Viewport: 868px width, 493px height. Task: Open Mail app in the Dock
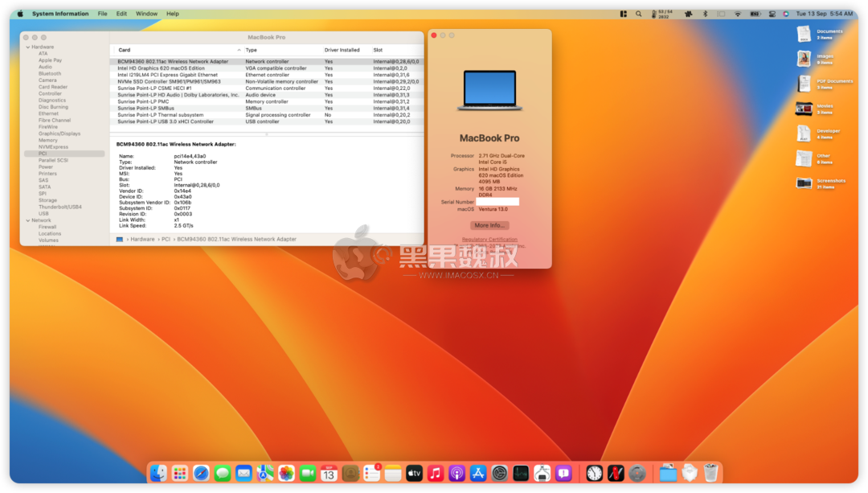pyautogui.click(x=244, y=473)
